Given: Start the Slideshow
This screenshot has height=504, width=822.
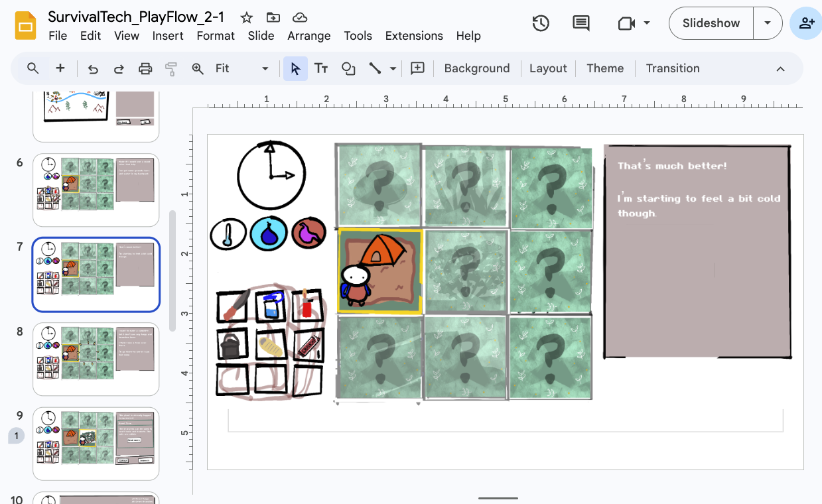Looking at the screenshot, I should tap(711, 23).
